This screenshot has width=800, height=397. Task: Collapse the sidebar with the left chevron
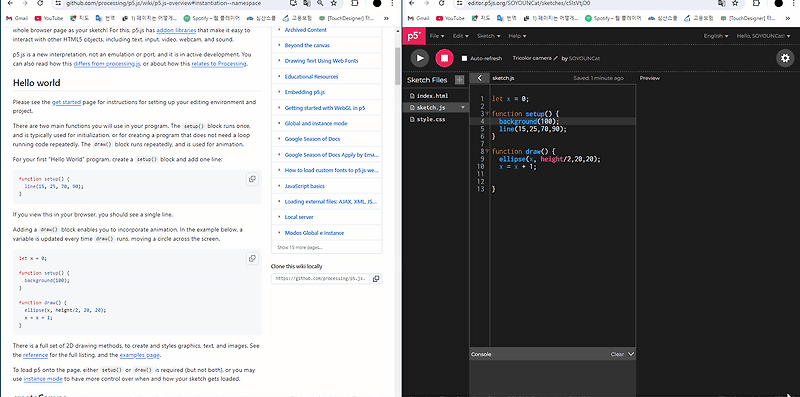[x=480, y=78]
